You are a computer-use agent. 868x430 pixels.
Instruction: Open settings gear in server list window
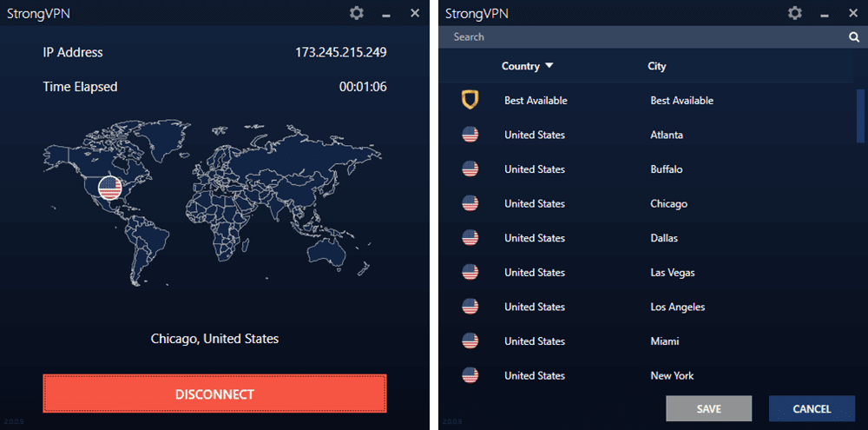(795, 13)
